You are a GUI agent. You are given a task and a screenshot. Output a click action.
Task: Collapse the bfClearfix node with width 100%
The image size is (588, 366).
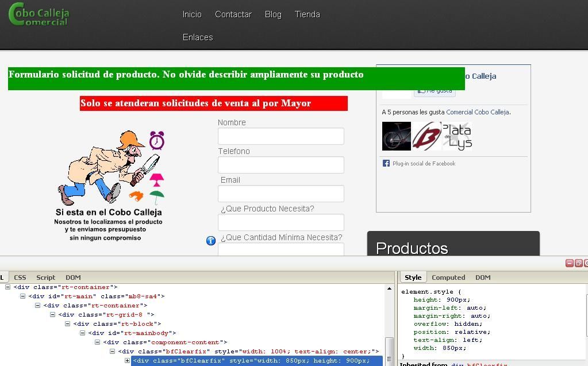[x=113, y=351]
